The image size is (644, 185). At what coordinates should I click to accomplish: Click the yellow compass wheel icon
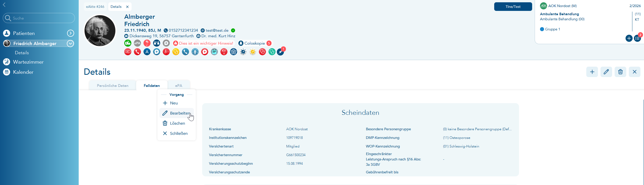pos(253,52)
